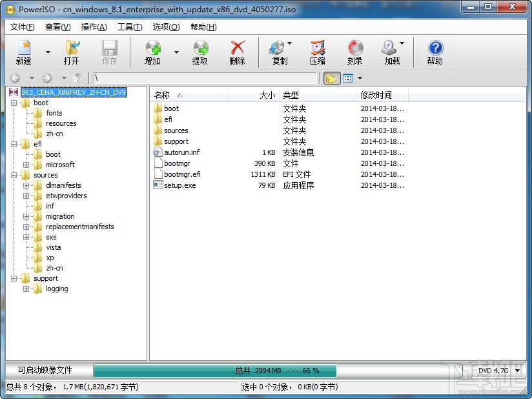This screenshot has height=399, width=532.
Task: Expand the logging folder under support
Action: 26,289
